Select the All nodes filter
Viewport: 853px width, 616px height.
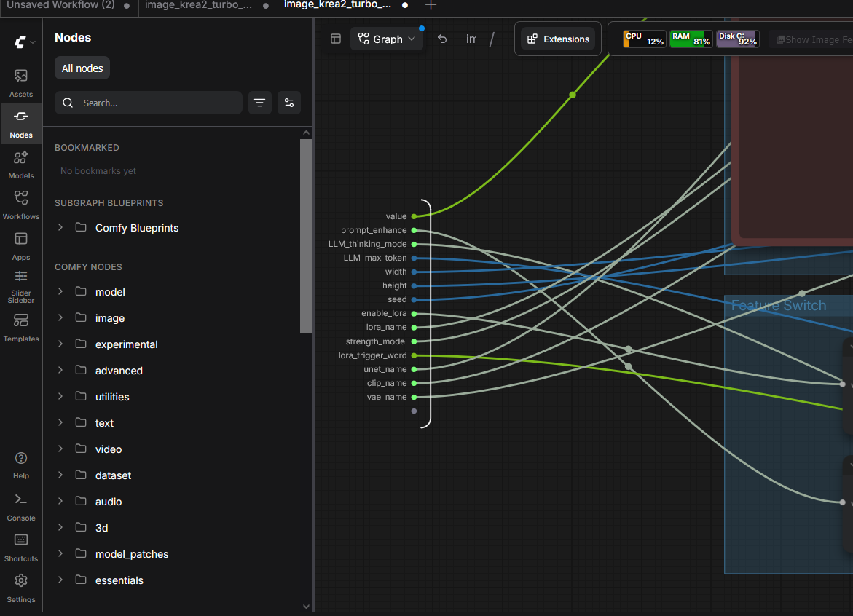tap(82, 68)
